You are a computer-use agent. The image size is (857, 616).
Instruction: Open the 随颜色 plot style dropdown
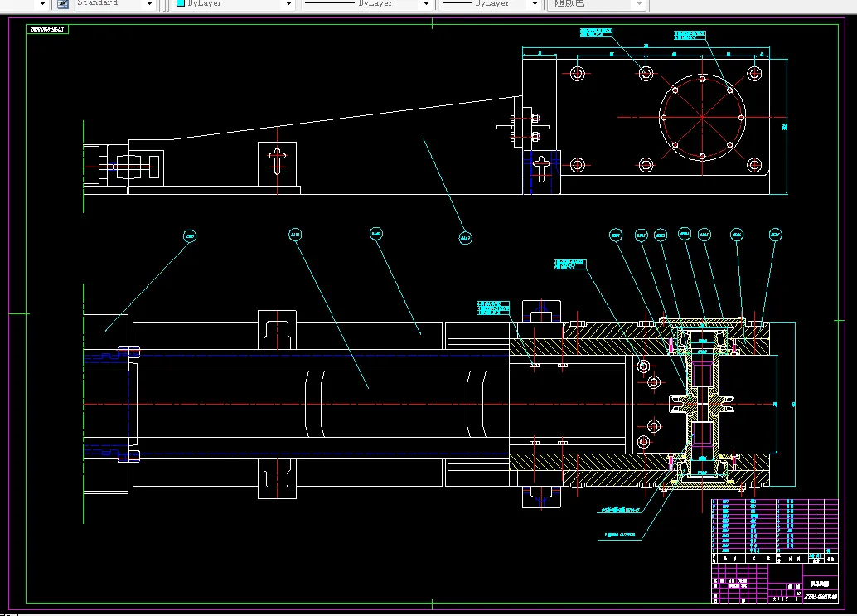(597, 4)
